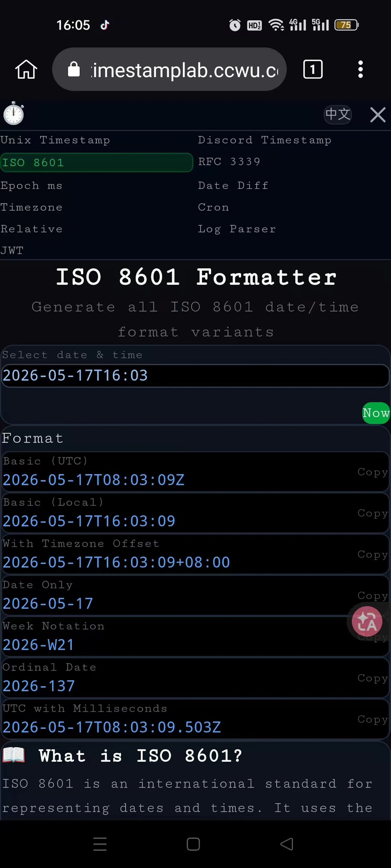This screenshot has height=868, width=391.
Task: Open the RFC 3339 tool
Action: [x=229, y=162]
